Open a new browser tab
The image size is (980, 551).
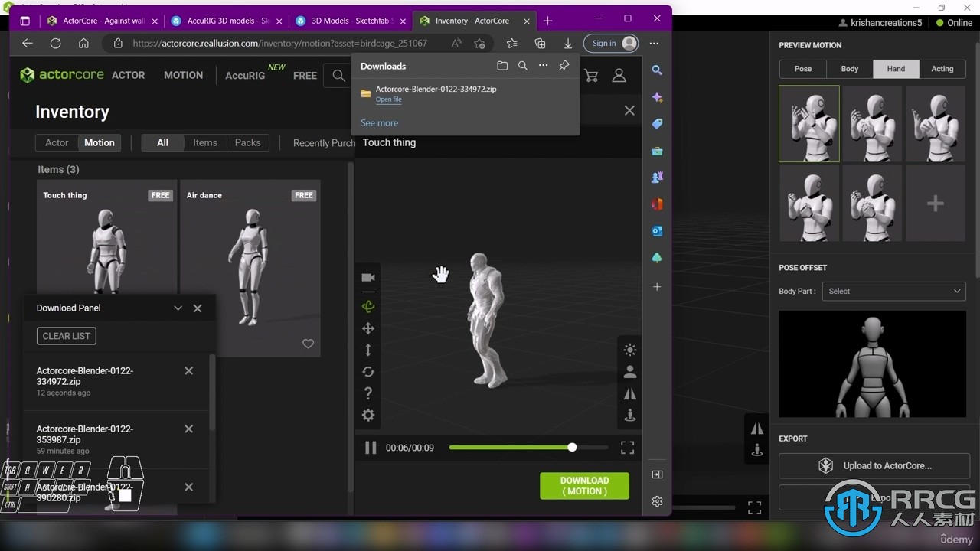coord(547,21)
